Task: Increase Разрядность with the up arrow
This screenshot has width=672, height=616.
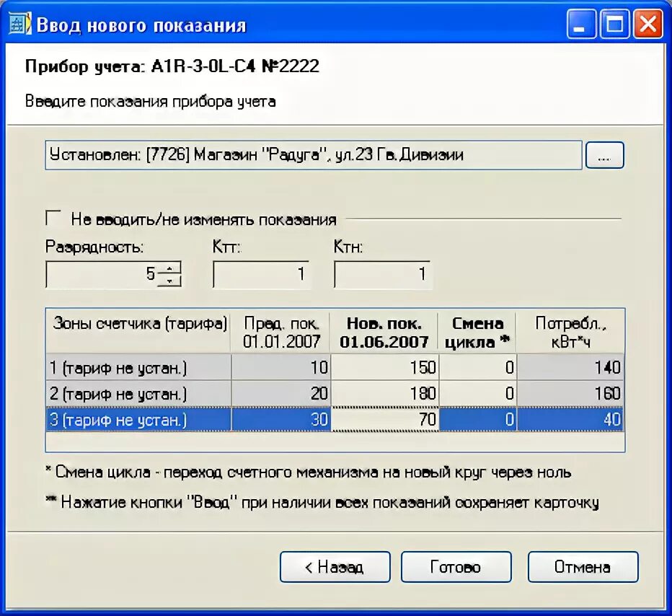Action: [x=170, y=268]
